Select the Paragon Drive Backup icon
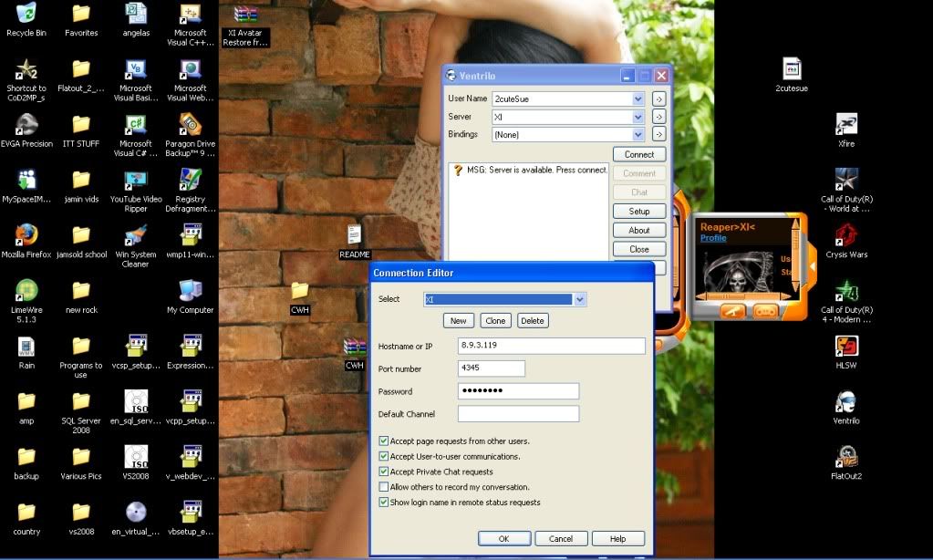Viewport: 933px width, 560px height. (x=191, y=135)
